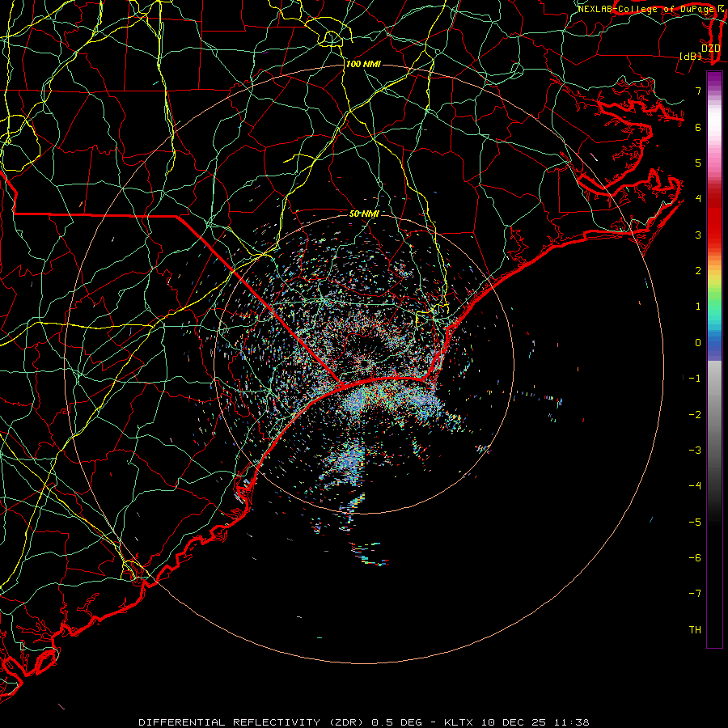Click the "-6" value on the color scale

695,558
